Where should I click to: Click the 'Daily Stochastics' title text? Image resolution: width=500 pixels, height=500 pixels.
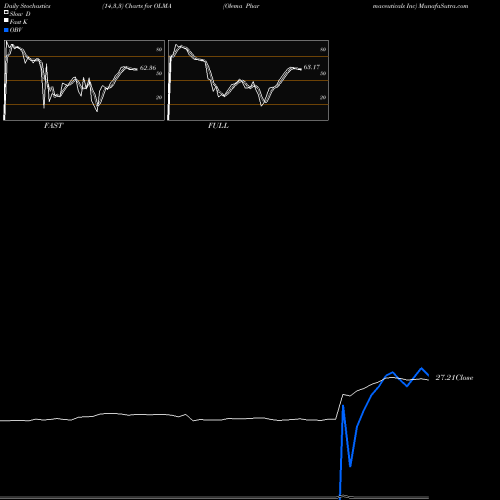[x=27, y=6]
